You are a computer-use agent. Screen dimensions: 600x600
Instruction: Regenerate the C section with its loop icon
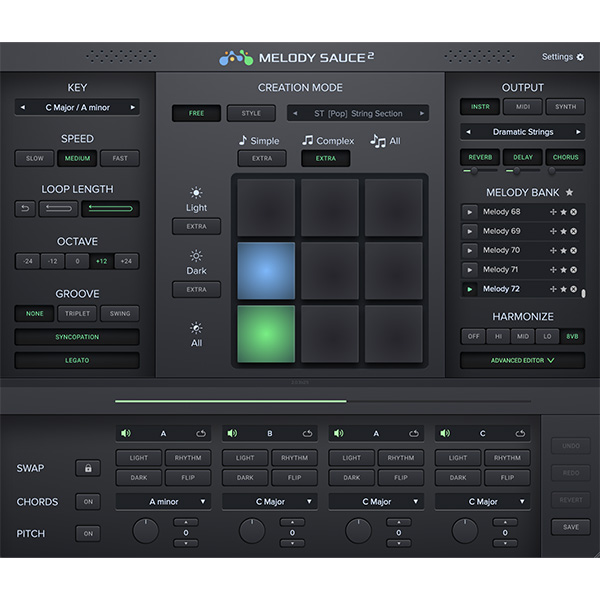(520, 434)
